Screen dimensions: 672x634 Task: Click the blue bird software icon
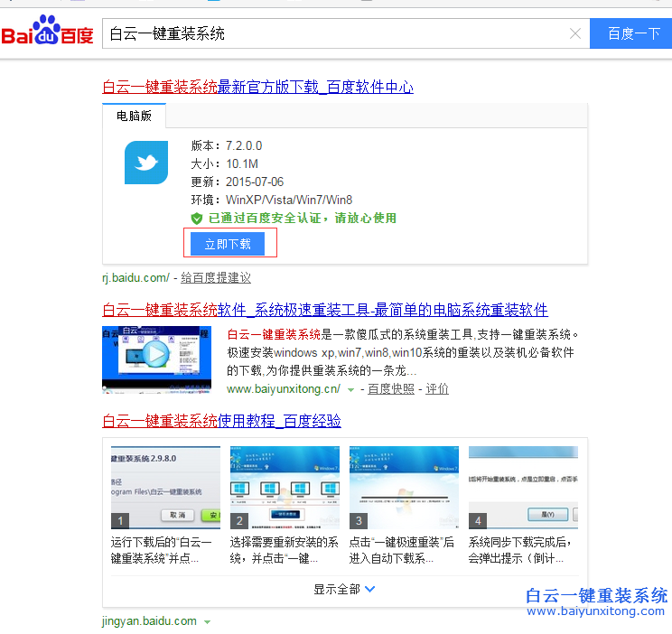pyautogui.click(x=146, y=163)
